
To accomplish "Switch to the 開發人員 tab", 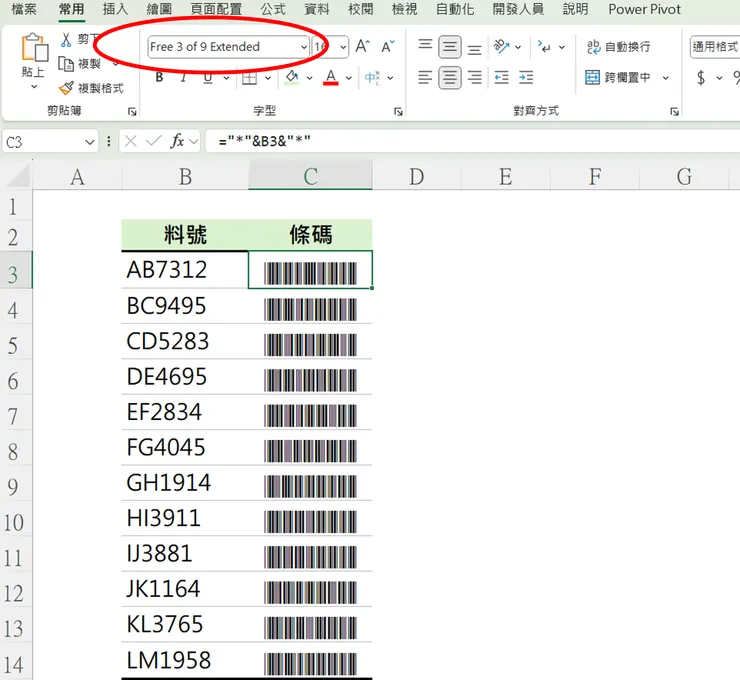I will 518,9.
